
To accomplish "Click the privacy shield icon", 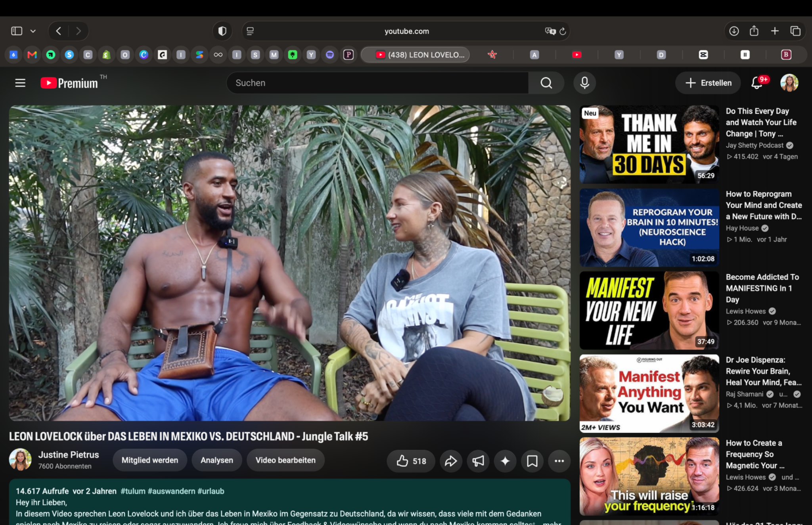I will pyautogui.click(x=222, y=31).
